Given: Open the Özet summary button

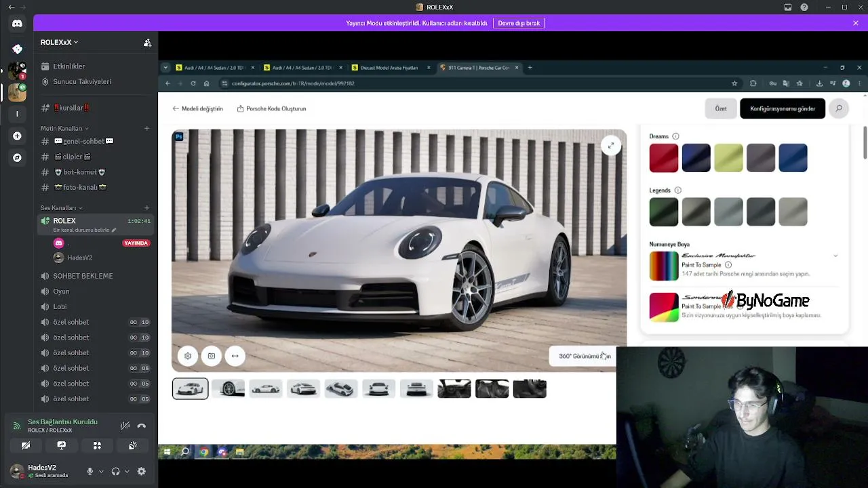Looking at the screenshot, I should point(721,108).
